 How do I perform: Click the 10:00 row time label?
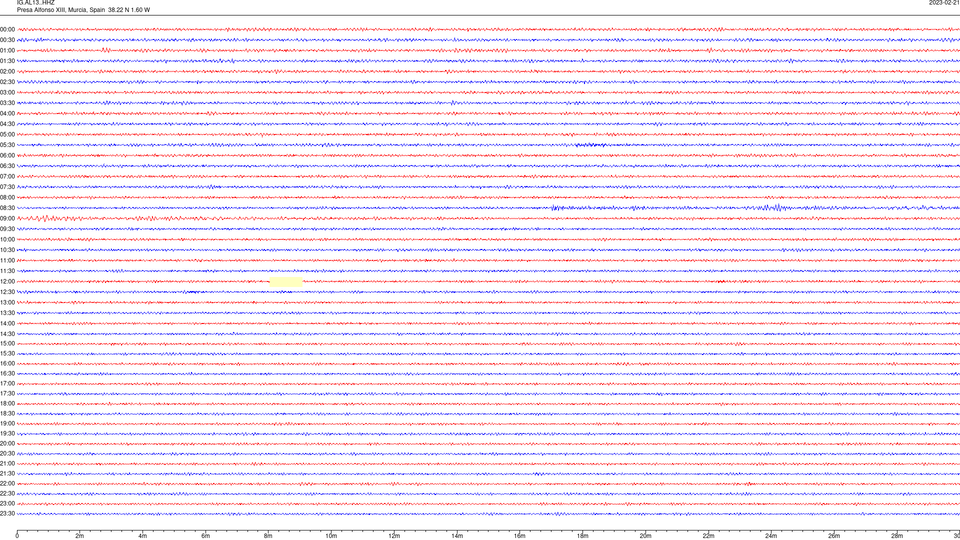coord(7,239)
